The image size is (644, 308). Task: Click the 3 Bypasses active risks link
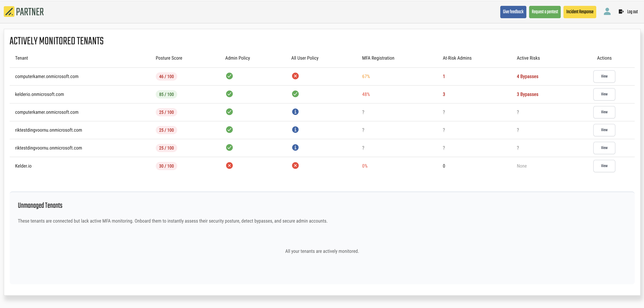(528, 94)
